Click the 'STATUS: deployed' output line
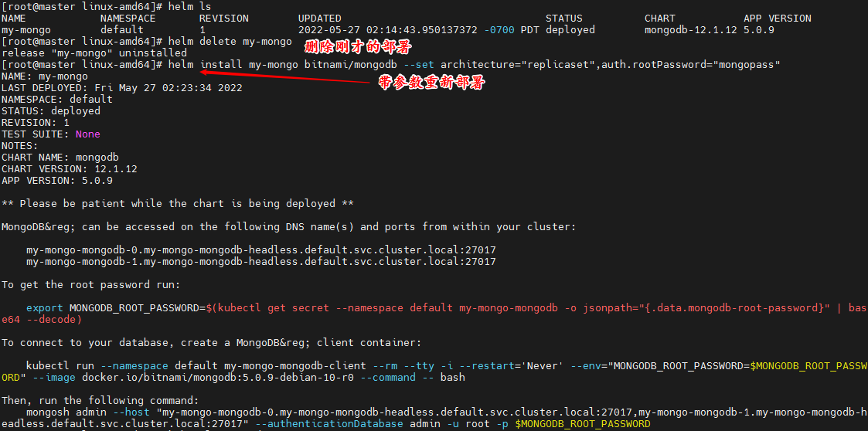Screen dimensions: 868x431 (x=51, y=111)
